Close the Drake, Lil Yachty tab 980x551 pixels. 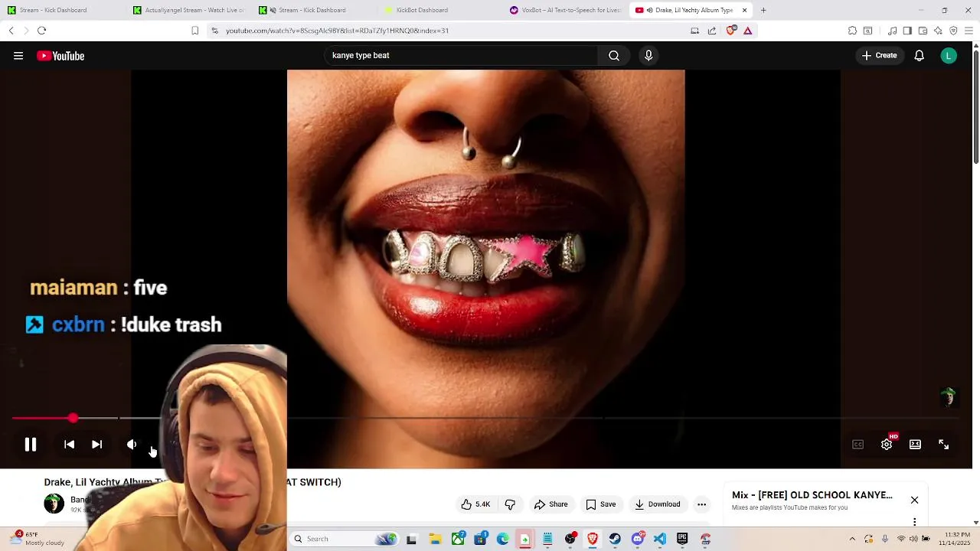pyautogui.click(x=744, y=10)
